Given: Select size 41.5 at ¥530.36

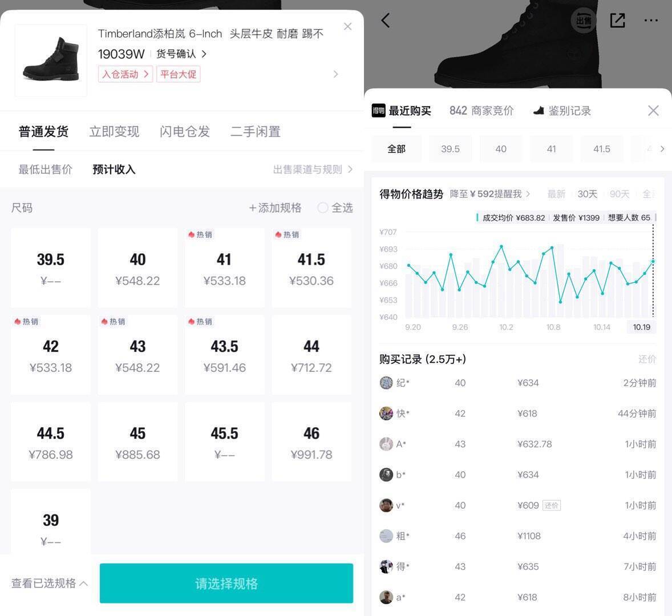Looking at the screenshot, I should coord(311,268).
